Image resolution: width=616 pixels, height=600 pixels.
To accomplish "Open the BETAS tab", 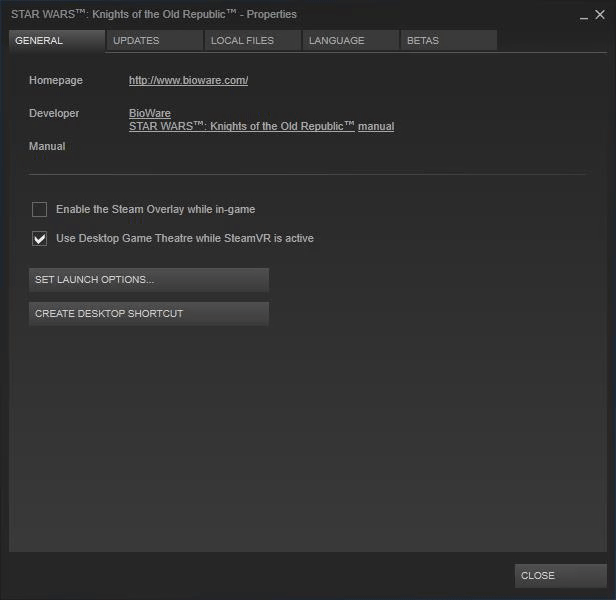I will 449,40.
